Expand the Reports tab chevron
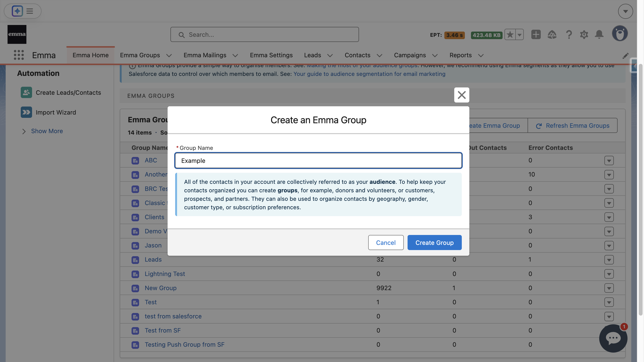This screenshot has height=362, width=644. [481, 55]
